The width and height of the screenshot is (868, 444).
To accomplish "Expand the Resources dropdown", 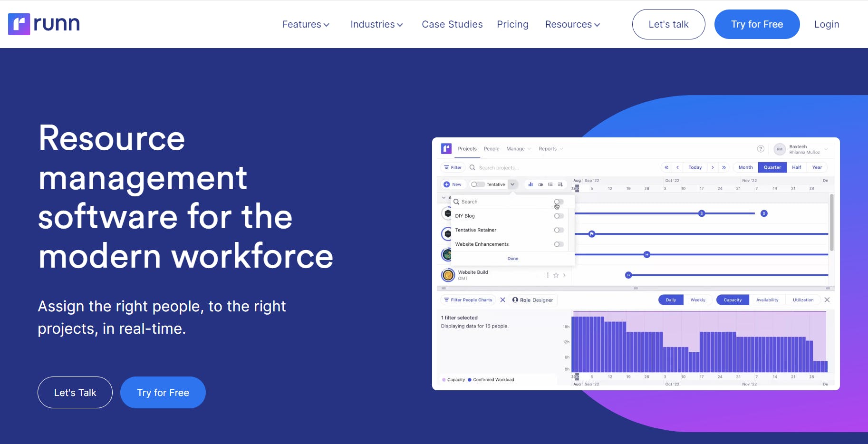I will pos(572,24).
